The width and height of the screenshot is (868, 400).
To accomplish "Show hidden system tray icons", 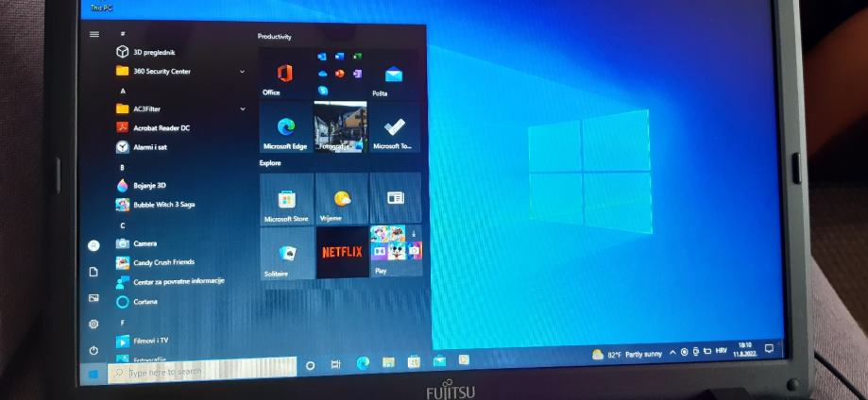I will pos(672,352).
